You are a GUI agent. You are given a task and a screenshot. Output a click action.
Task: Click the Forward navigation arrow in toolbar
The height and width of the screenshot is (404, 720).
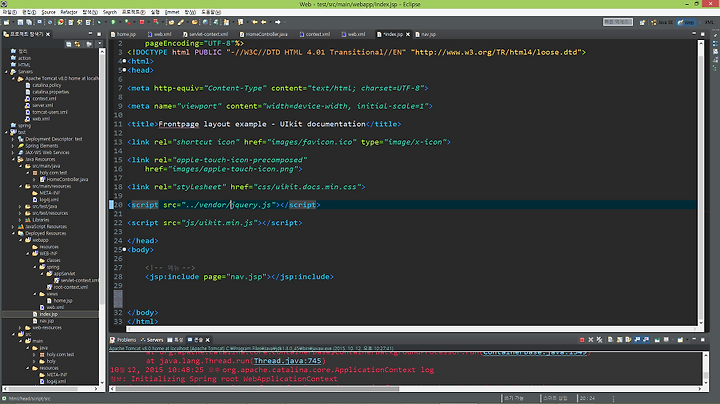click(x=277, y=22)
